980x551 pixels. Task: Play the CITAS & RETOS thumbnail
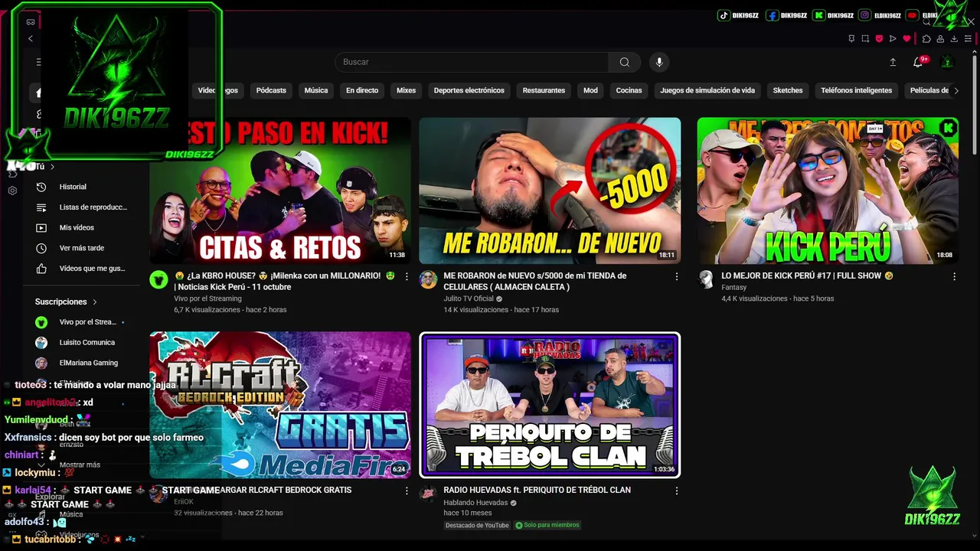[x=280, y=191]
